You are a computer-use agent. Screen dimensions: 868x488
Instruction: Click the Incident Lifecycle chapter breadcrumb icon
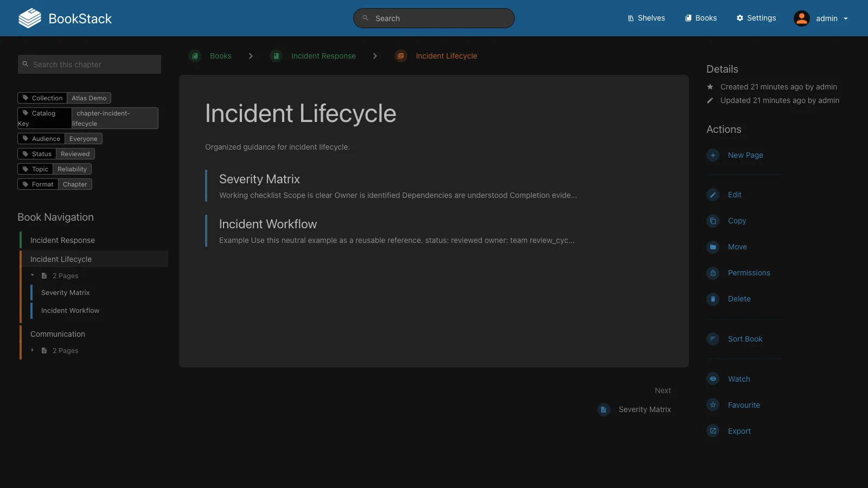tap(401, 56)
